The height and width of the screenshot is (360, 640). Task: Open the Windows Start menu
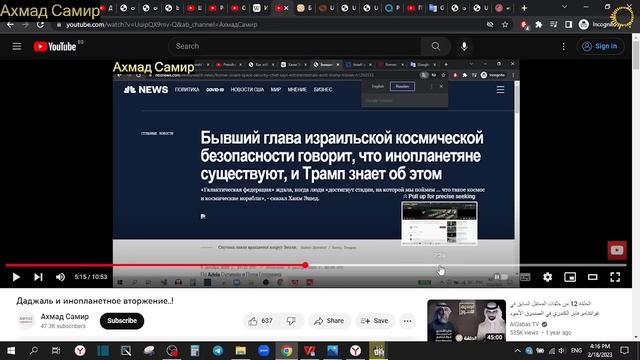click(x=11, y=351)
